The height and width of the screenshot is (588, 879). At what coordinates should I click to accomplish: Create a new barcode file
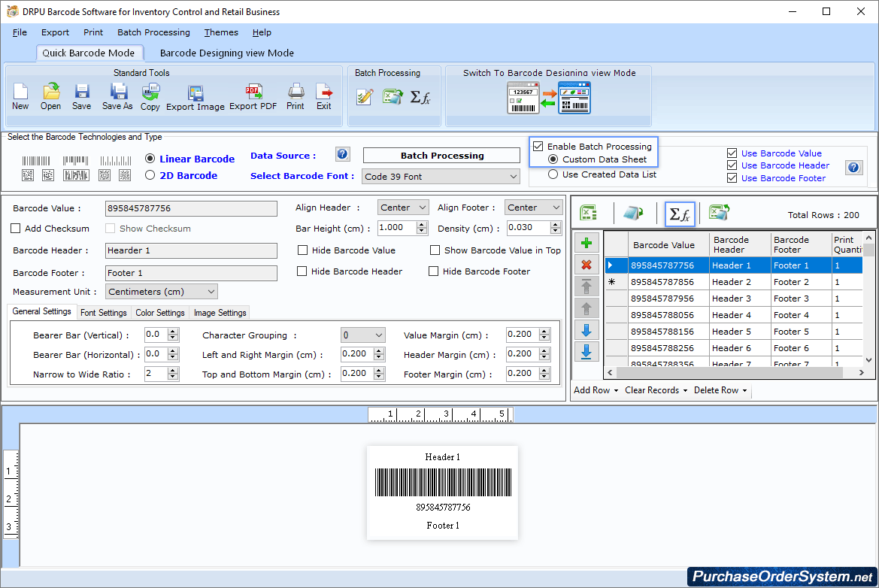click(x=19, y=96)
